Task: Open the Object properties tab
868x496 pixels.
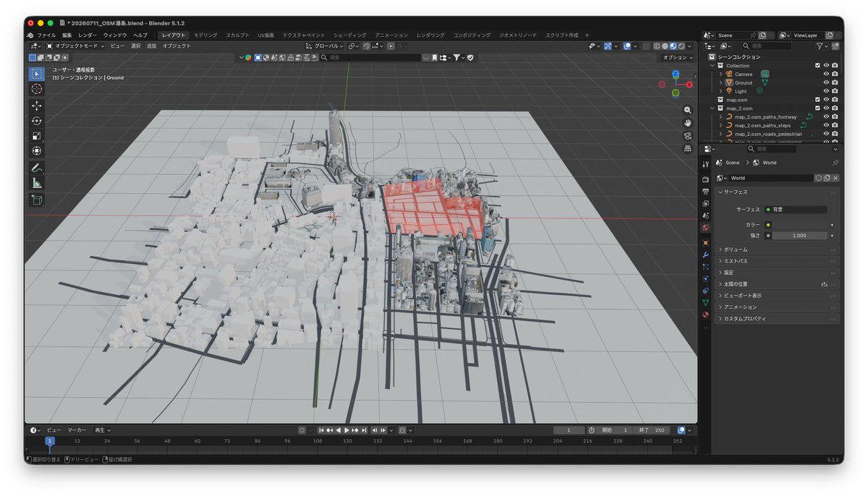Action: 705,242
